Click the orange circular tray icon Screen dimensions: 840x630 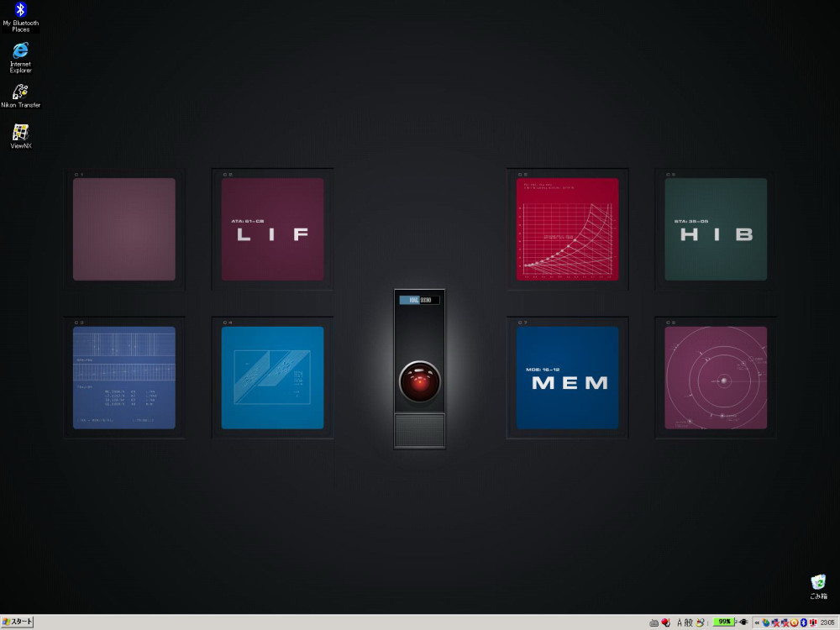tap(794, 622)
